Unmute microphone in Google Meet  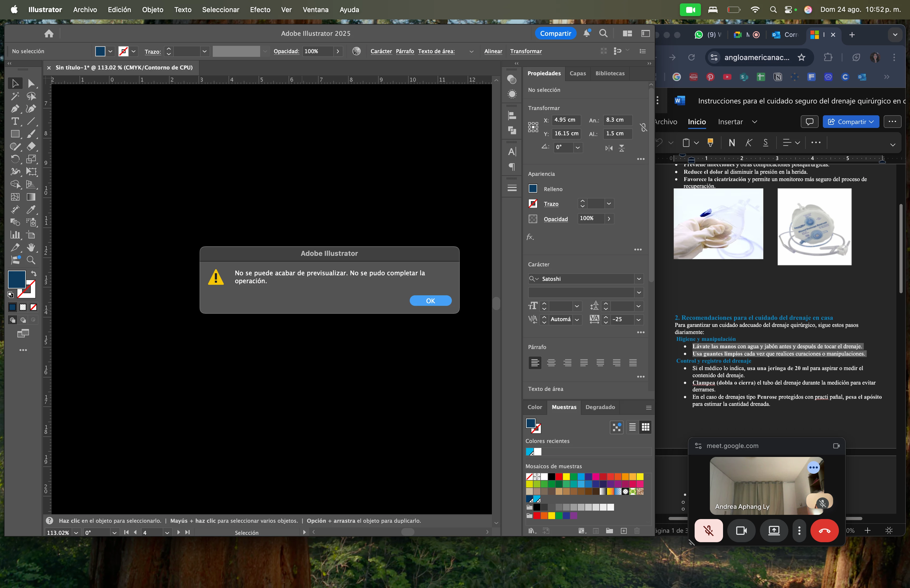pyautogui.click(x=708, y=530)
